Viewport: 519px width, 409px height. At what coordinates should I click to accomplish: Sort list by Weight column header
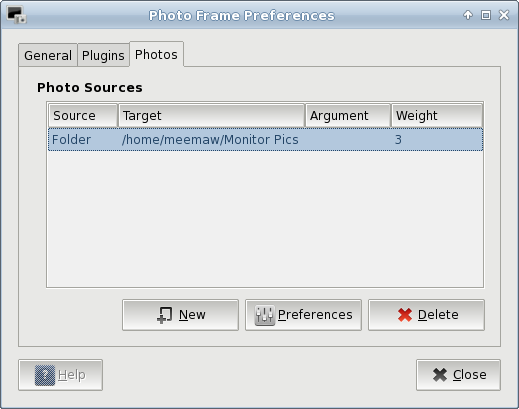[x=437, y=116]
